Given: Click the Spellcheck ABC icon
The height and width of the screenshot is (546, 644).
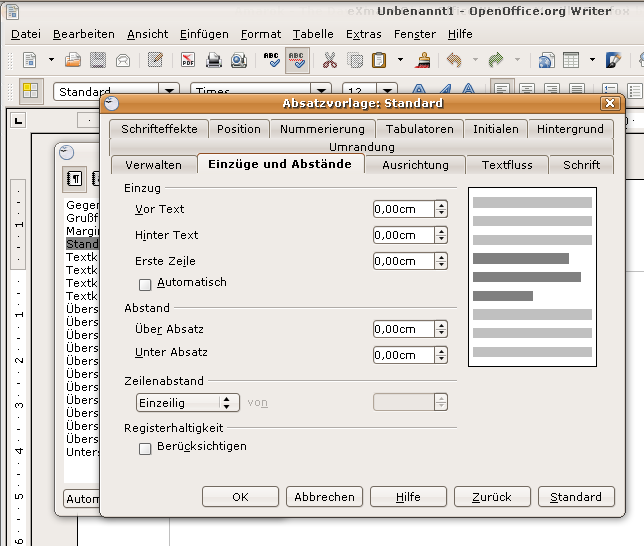Looking at the screenshot, I should coord(271,60).
